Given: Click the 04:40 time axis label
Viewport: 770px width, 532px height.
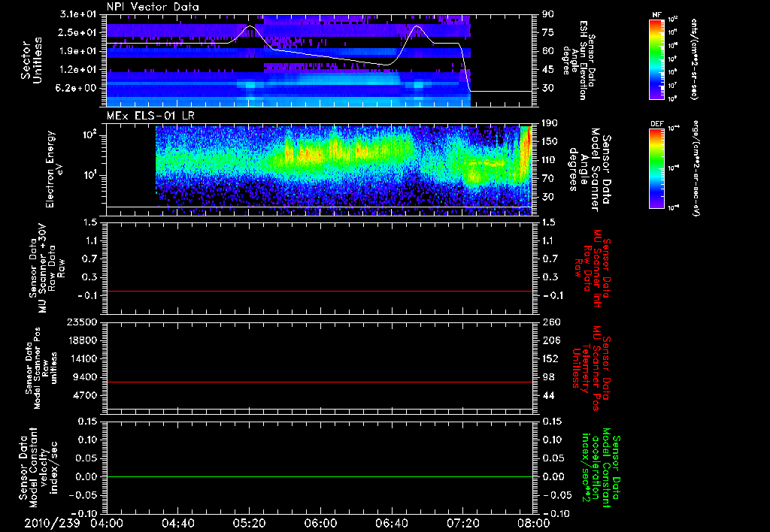Looking at the screenshot, I should click(178, 523).
